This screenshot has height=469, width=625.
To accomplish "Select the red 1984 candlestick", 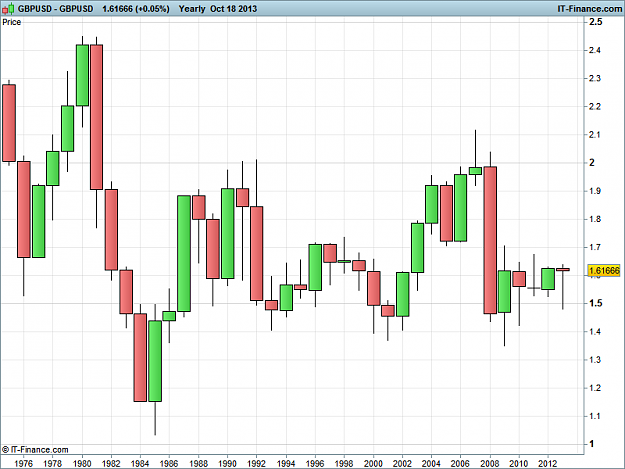I will 140,357.
